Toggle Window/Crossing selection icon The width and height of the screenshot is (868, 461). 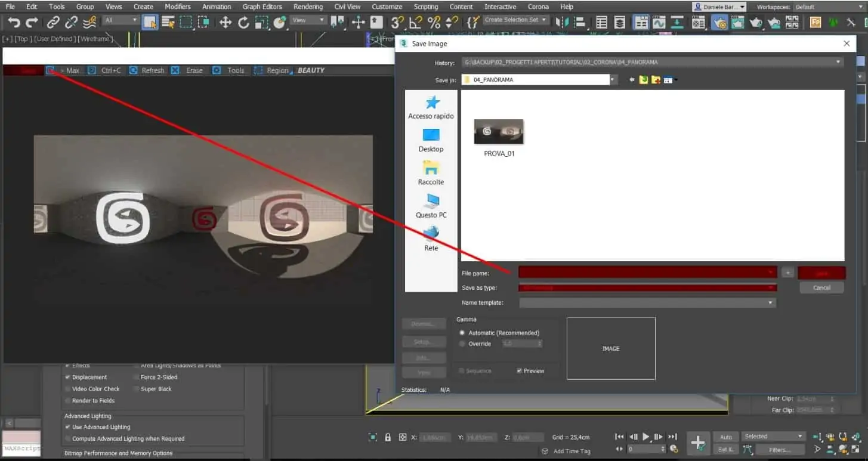click(204, 23)
